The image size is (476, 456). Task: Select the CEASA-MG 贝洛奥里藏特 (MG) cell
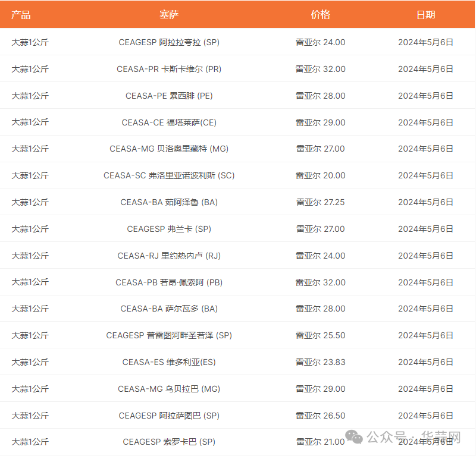click(169, 149)
